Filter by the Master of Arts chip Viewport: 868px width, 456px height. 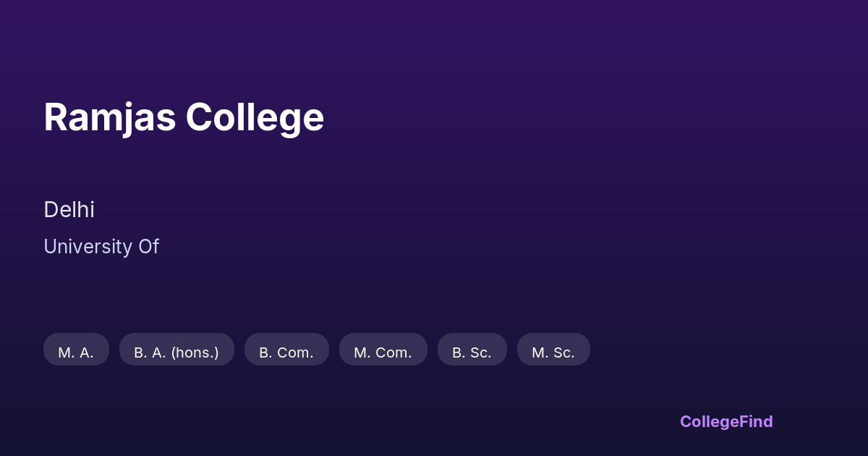[76, 352]
